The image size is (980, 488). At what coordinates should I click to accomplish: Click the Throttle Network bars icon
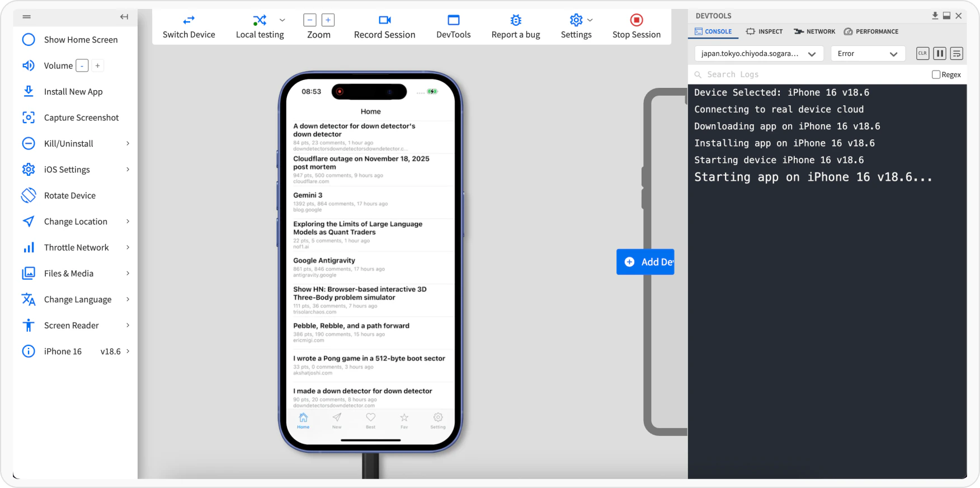(29, 247)
